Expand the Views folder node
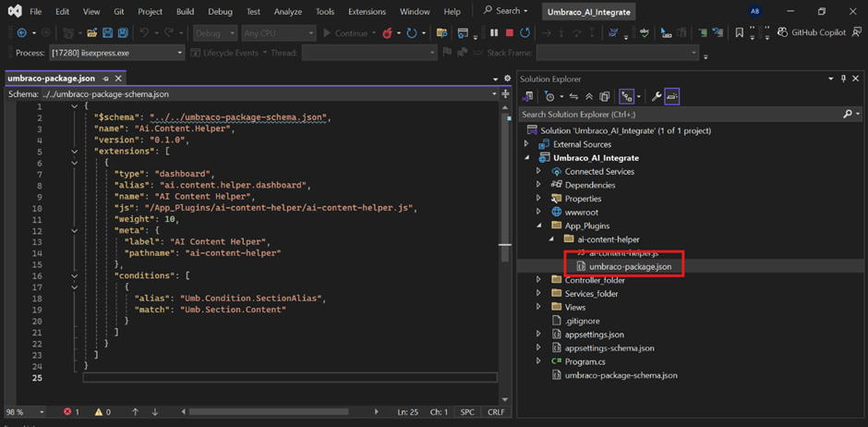This screenshot has height=427, width=868. pos(538,308)
